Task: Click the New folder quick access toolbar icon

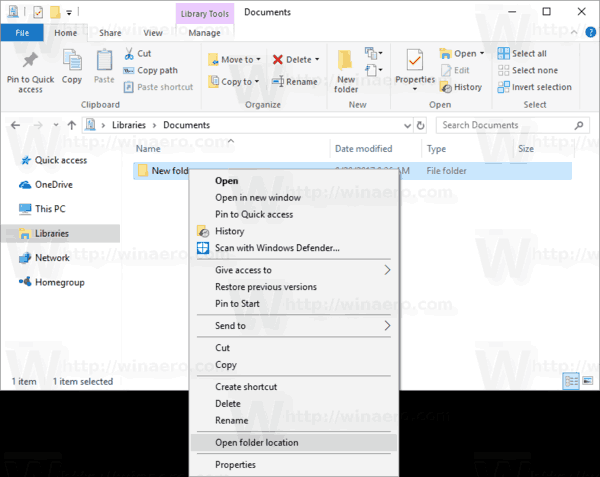Action: 55,12
